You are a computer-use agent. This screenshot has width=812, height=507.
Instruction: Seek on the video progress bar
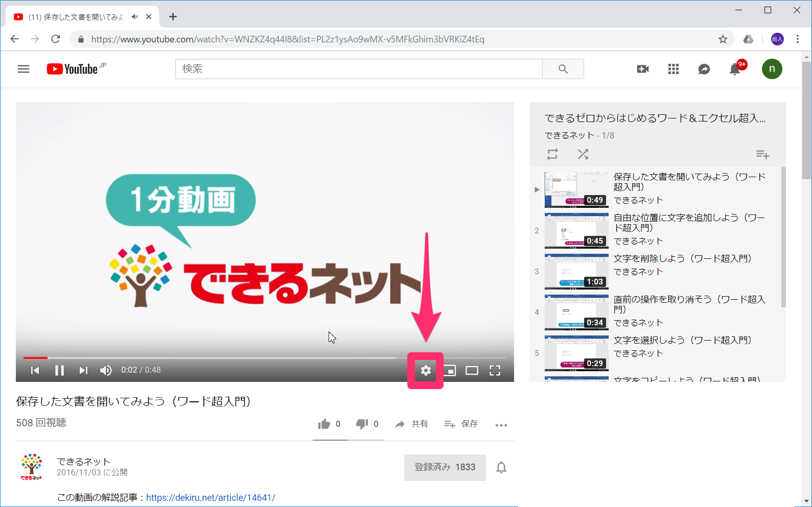[x=265, y=357]
